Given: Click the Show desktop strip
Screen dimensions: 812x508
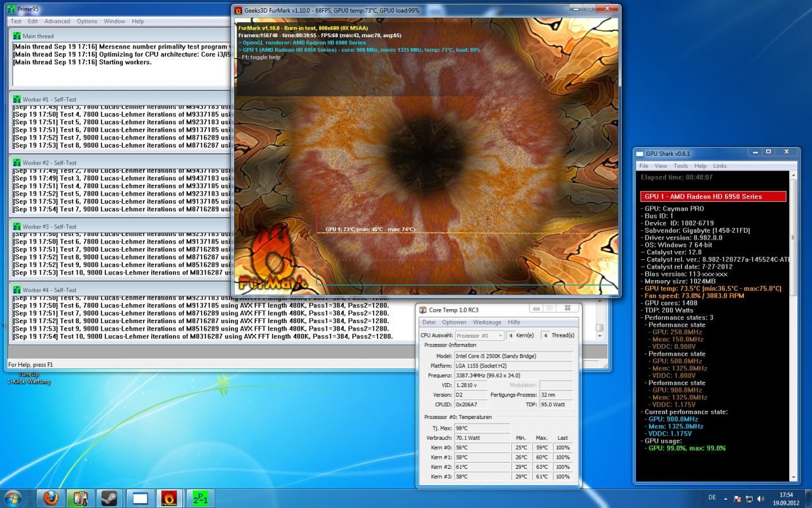Looking at the screenshot, I should tap(808, 499).
